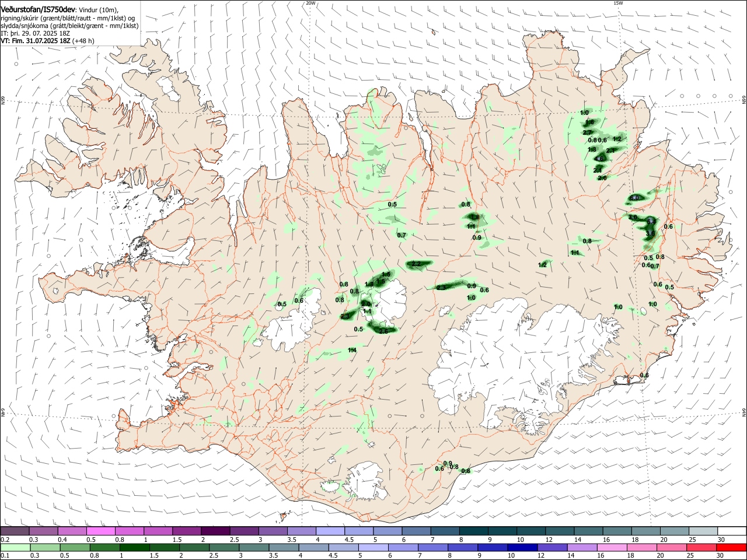
Task: Choose the upper-row swatch between 8 and 9
Action: coord(474,531)
